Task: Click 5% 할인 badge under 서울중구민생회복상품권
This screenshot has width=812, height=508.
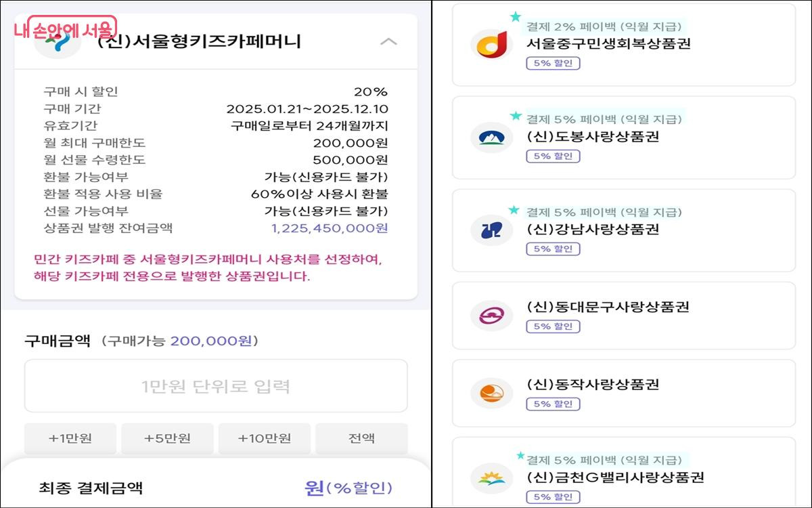Action: [554, 63]
